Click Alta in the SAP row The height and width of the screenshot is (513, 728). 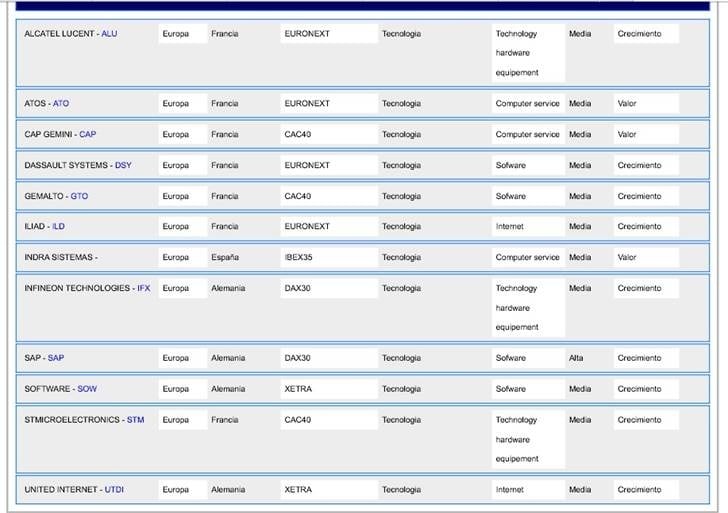coord(576,358)
